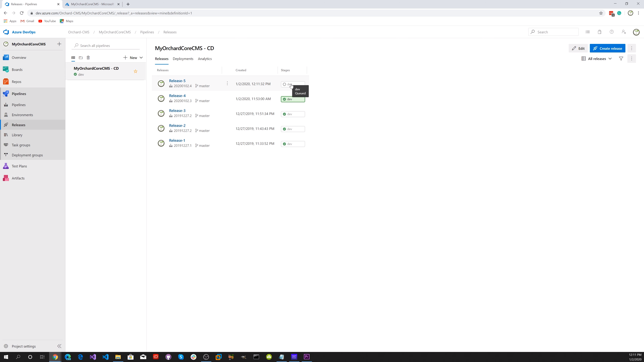644x362 pixels.
Task: Open Marketplace shopping bag icon
Action: [x=600, y=32]
